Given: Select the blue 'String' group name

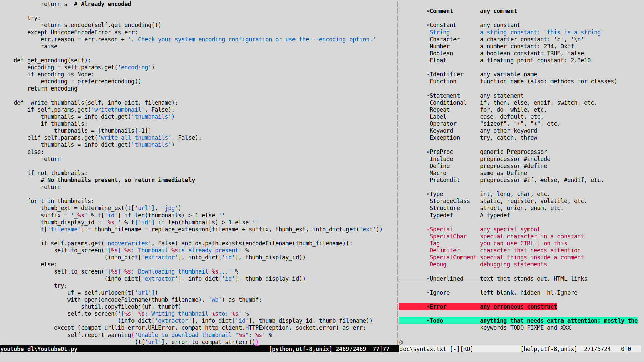Looking at the screenshot, I should (x=440, y=32).
